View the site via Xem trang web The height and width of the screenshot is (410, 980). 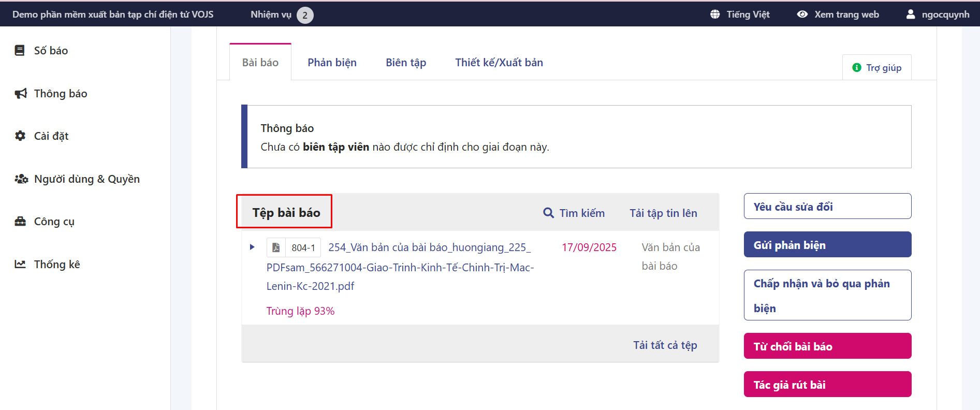coord(838,14)
